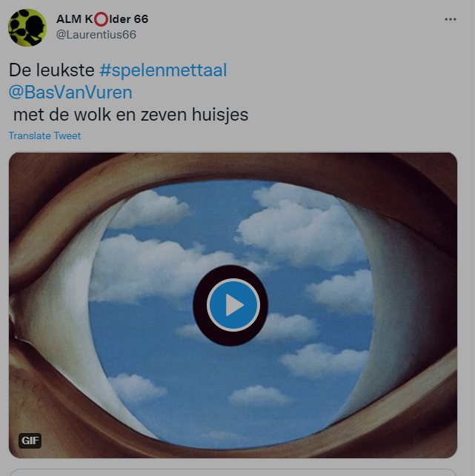Open the @BasVanVuren mention

70,93
